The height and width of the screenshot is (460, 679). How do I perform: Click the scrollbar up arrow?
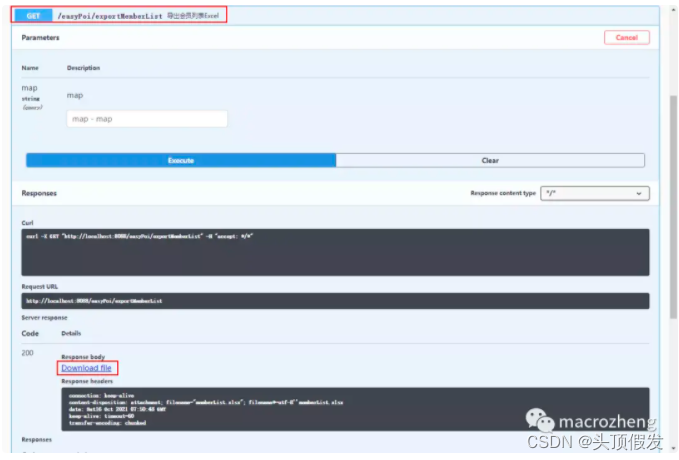pyautogui.click(x=673, y=10)
